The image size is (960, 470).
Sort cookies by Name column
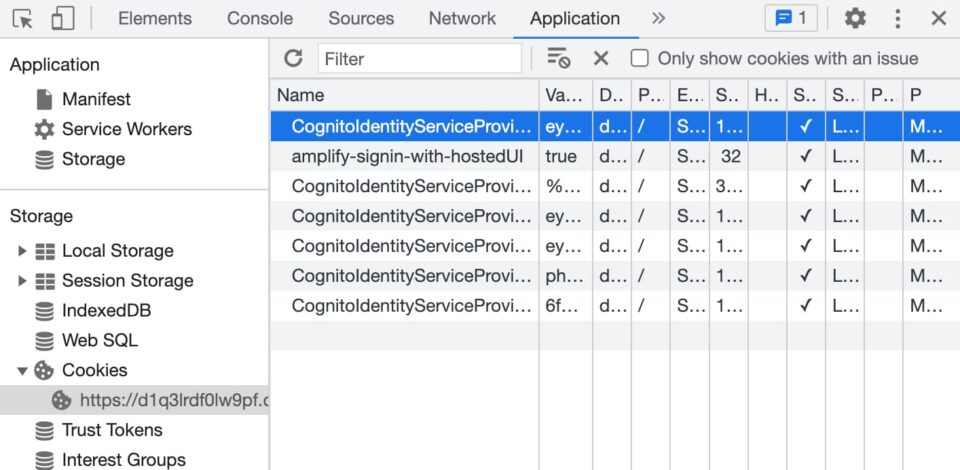tap(405, 95)
